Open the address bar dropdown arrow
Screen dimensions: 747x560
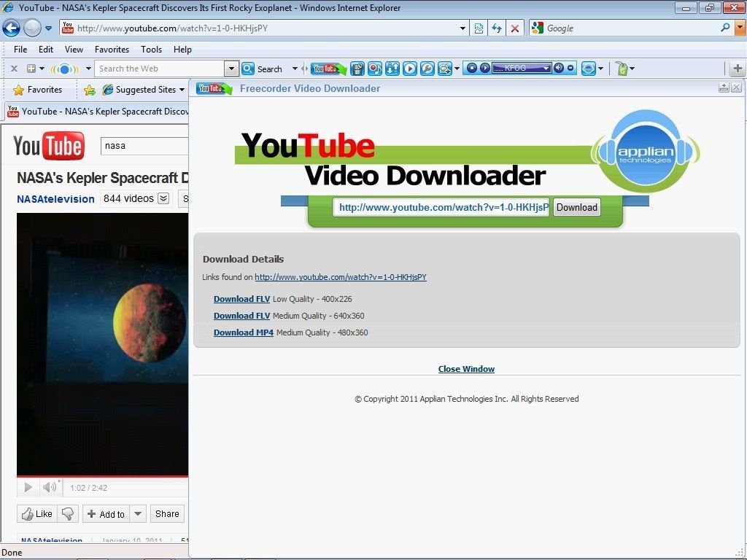462,28
